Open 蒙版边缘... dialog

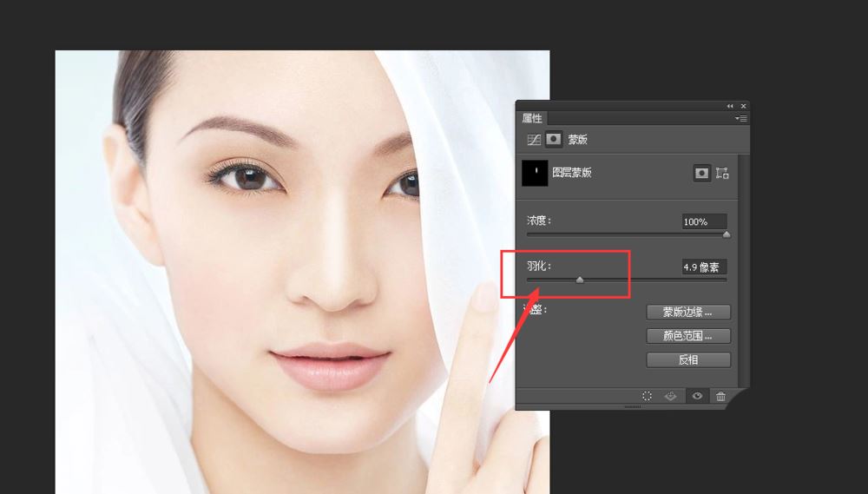click(x=688, y=312)
